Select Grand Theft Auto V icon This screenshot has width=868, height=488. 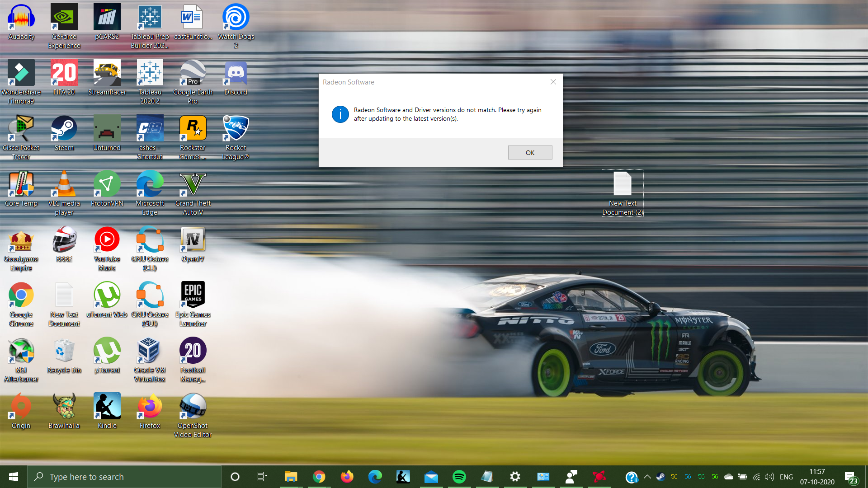click(193, 193)
